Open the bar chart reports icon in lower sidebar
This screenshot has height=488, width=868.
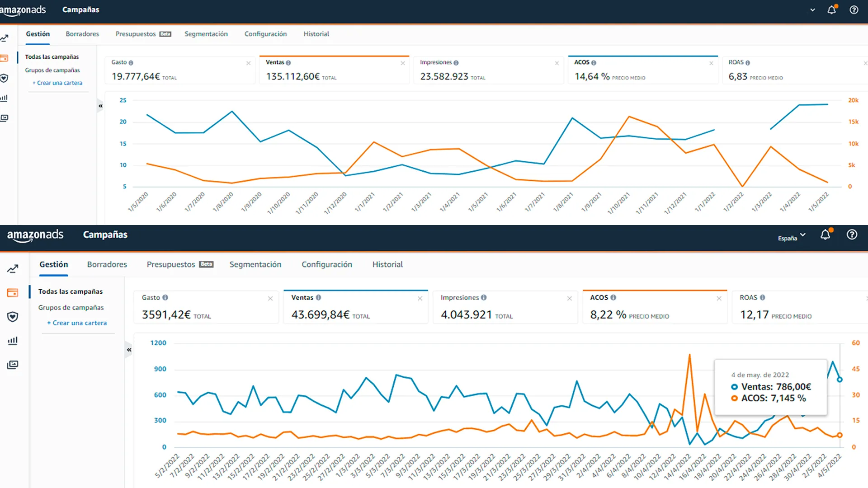(x=13, y=341)
